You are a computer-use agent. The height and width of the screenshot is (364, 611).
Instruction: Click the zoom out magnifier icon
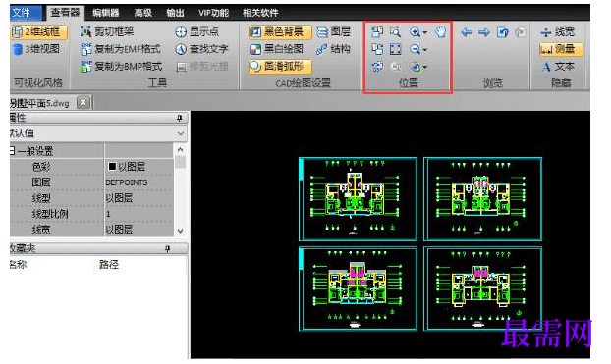point(415,49)
